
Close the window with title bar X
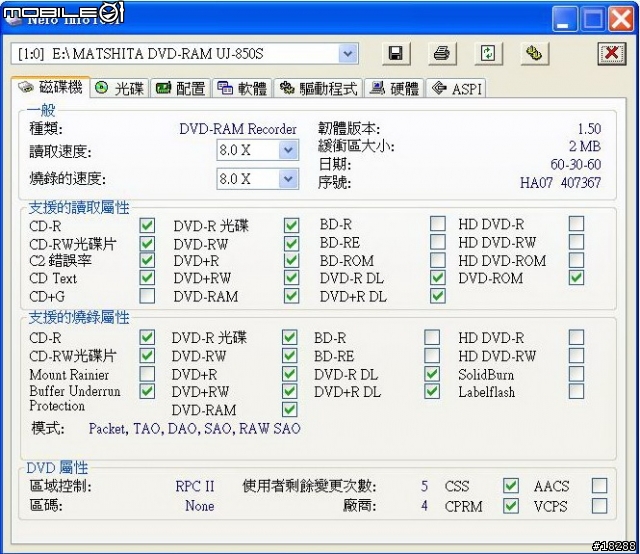click(621, 19)
